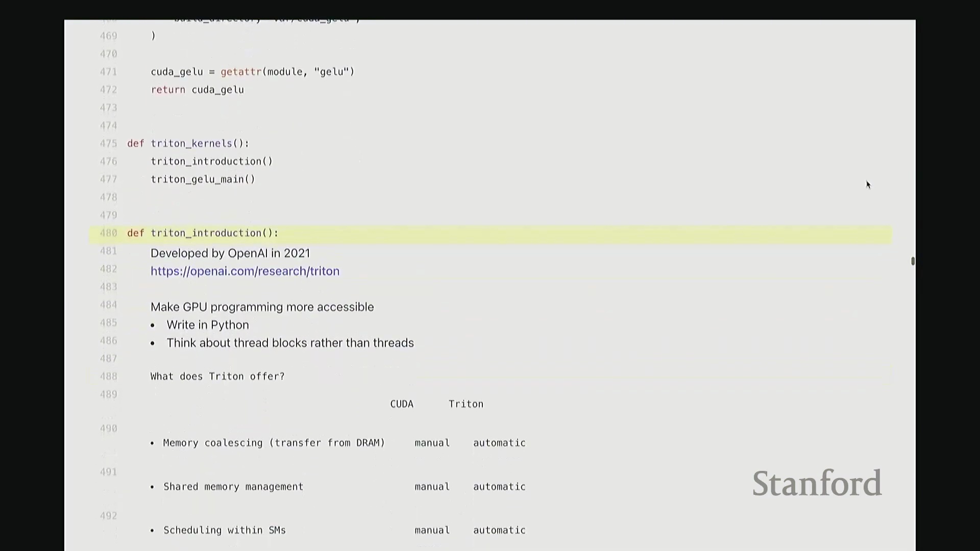Click line number 480 in gutter
Viewport: 980px width, 551px height.
108,233
